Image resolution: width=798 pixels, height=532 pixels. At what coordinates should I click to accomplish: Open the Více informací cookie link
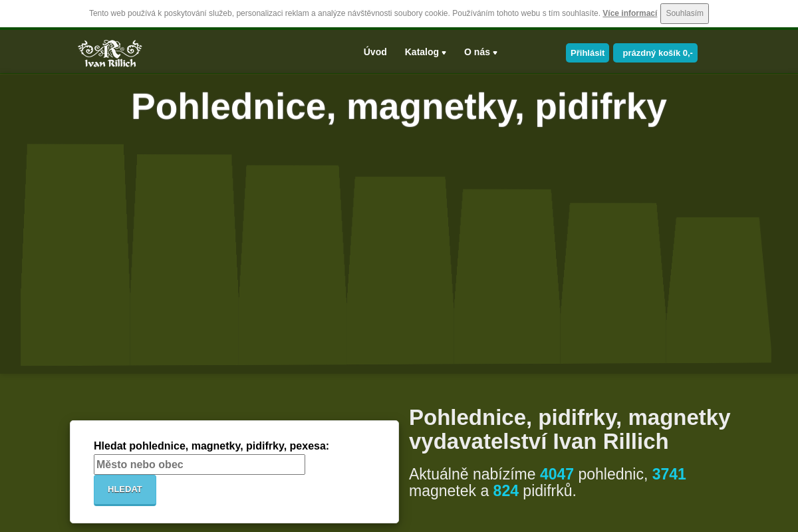tap(630, 13)
